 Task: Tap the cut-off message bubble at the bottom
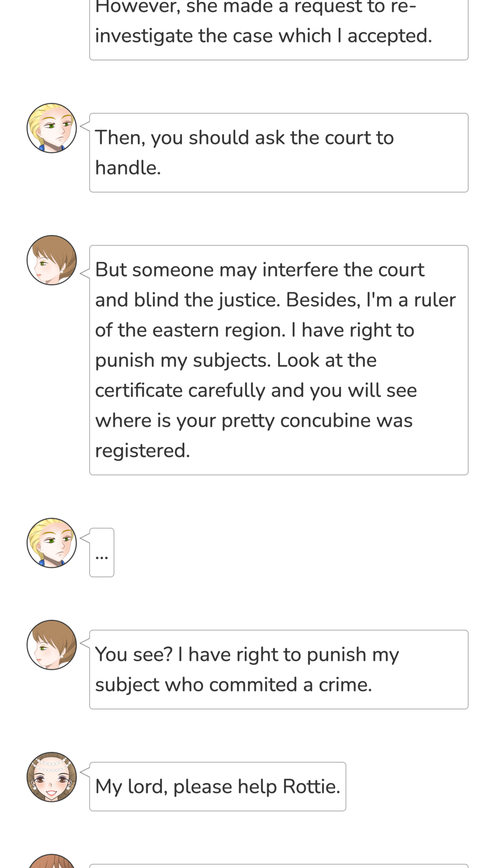coord(278,865)
